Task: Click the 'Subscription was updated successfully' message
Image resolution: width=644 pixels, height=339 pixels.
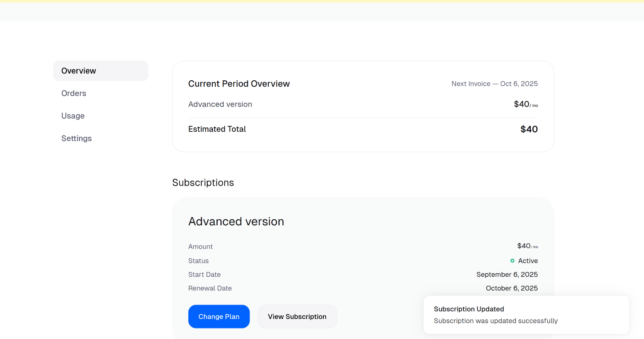Action: [x=496, y=321]
